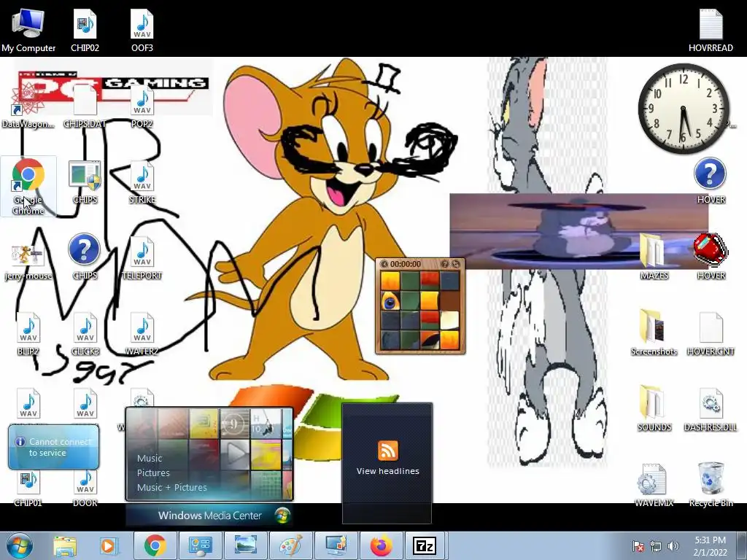Switch to the photo viewer taskbar button
Image resolution: width=747 pixels, height=560 pixels.
click(x=245, y=546)
